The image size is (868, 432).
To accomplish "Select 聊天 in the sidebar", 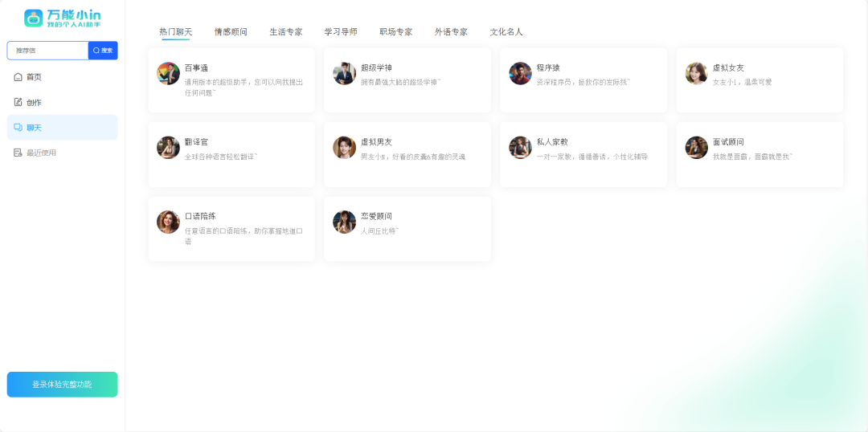I will tap(62, 127).
